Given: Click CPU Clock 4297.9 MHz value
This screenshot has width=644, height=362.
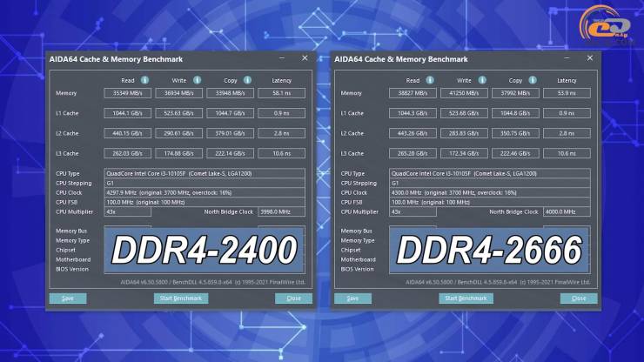Looking at the screenshot, I should pos(205,192).
